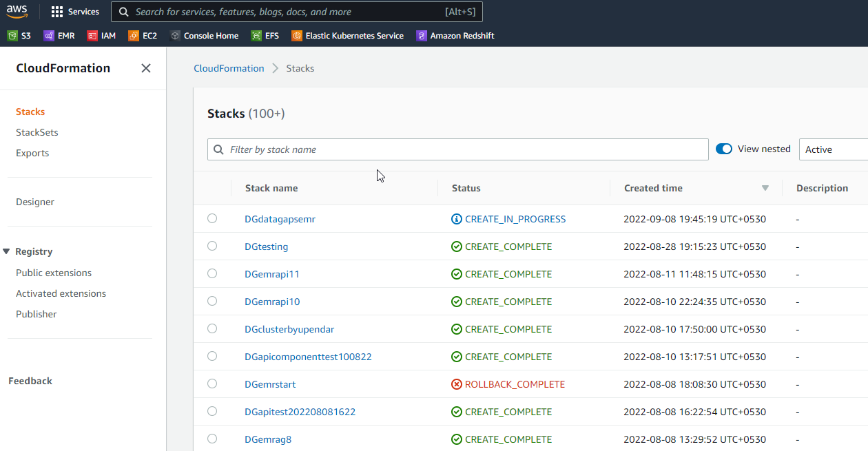Open the DGemrstart stack link
Screen dimensions: 868x451
click(271, 384)
